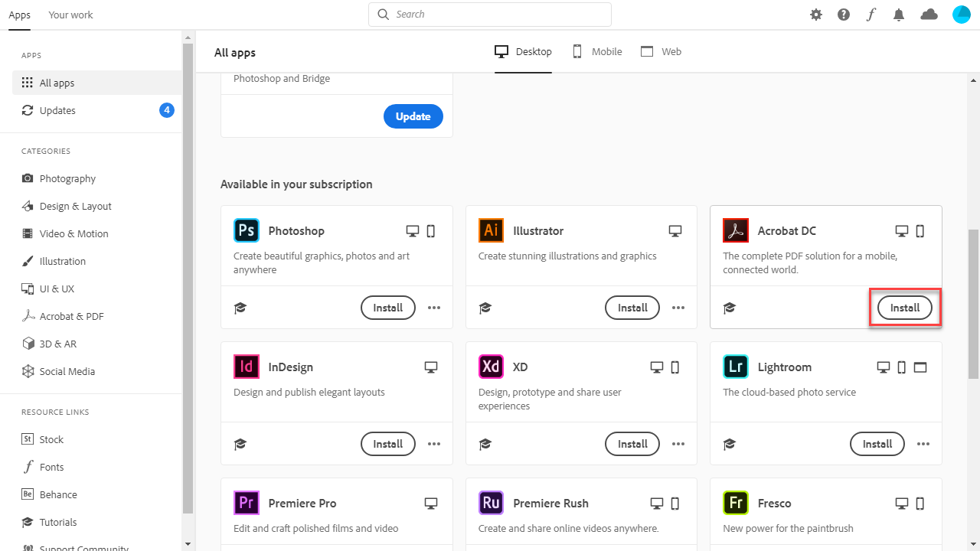Switch to the Web tab
The image size is (980, 551).
(x=661, y=52)
